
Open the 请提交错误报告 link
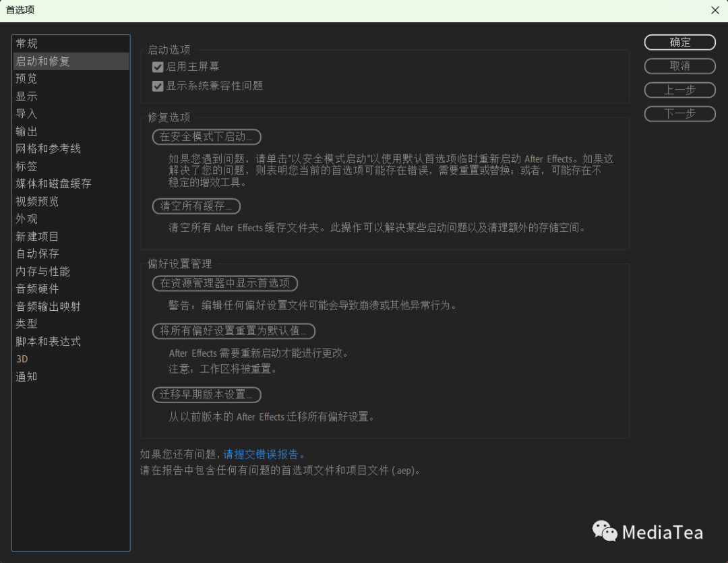[x=264, y=454]
